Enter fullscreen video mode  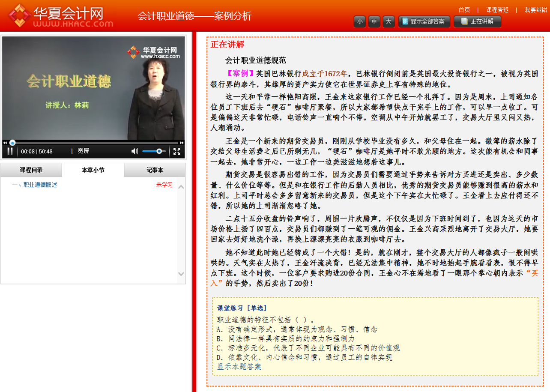pos(176,151)
